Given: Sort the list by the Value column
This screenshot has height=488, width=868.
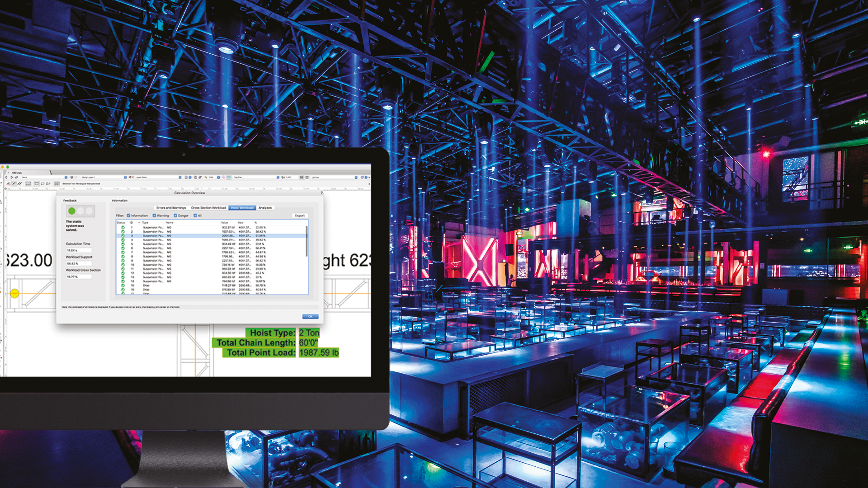Looking at the screenshot, I should point(225,223).
